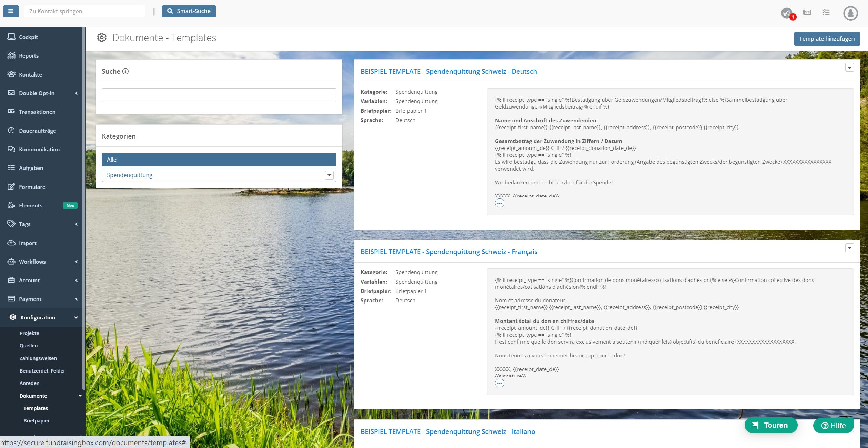
Task: Select Briefpapier in the sidebar submenu
Action: click(x=37, y=421)
